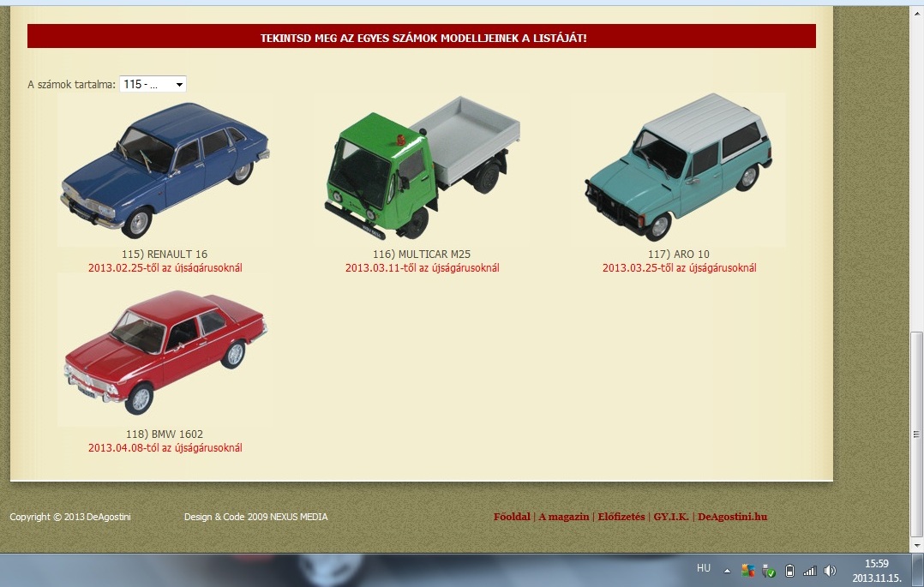Open the red BMW 1602 model image
The image size is (924, 587).
point(165,350)
